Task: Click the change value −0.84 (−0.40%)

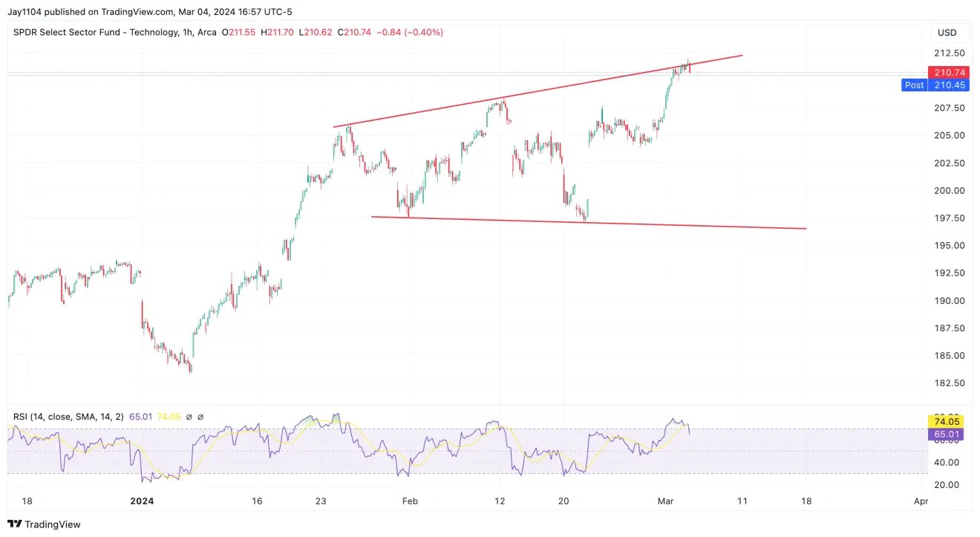Action: [x=410, y=33]
